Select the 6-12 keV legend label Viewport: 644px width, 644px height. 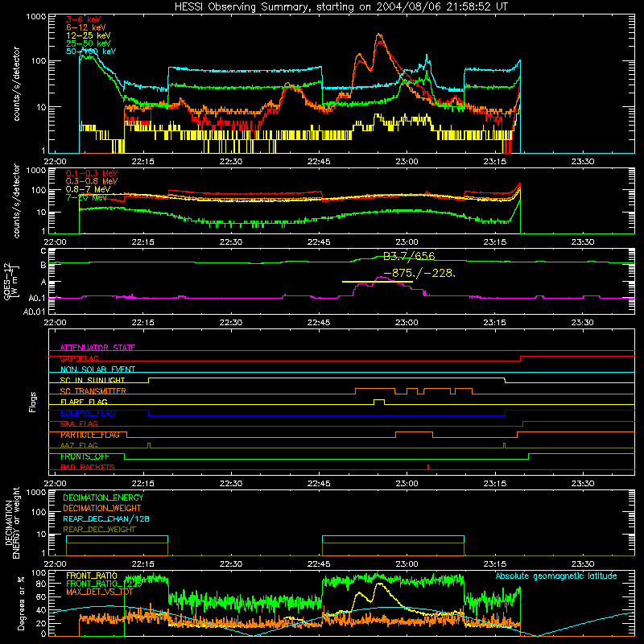click(x=86, y=27)
